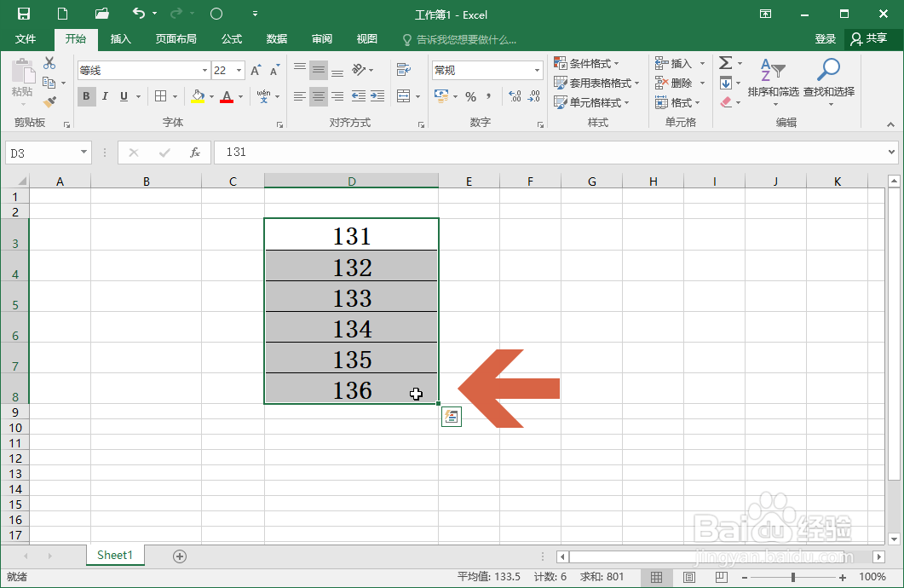The width and height of the screenshot is (904, 588).
Task: Switch to the 公式 Formulas tab
Action: pyautogui.click(x=232, y=38)
